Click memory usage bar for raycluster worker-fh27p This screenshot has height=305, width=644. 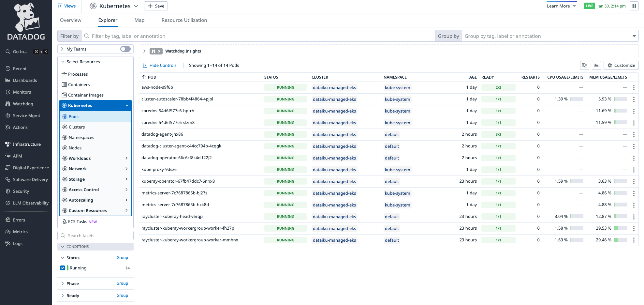coord(621,228)
